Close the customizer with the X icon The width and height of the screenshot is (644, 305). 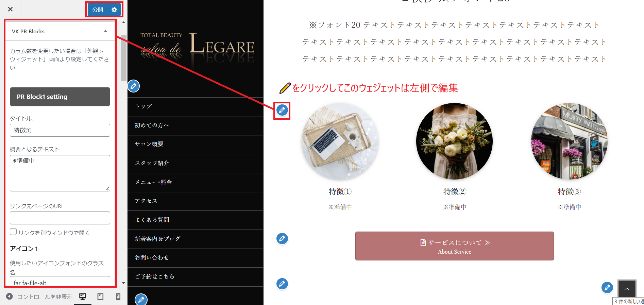[10, 9]
